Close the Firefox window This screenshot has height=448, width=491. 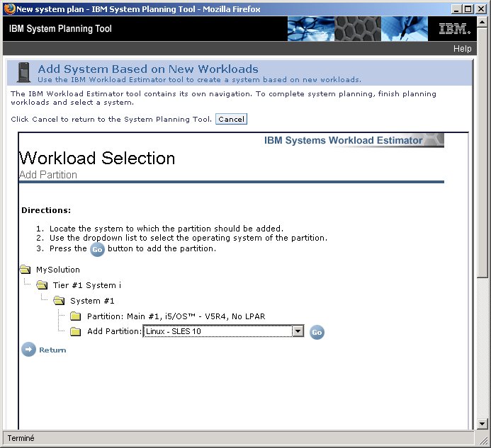click(480, 9)
